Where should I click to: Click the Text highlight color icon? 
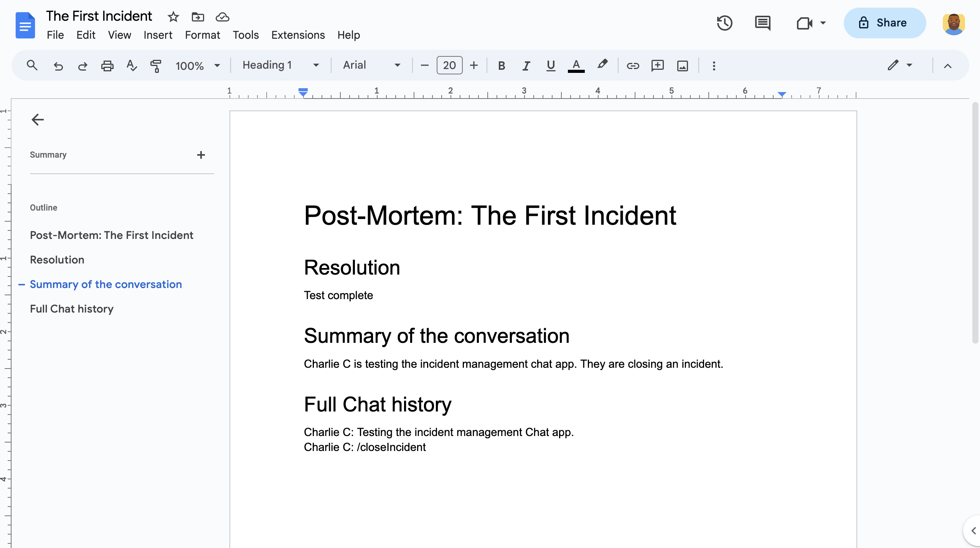(x=602, y=65)
